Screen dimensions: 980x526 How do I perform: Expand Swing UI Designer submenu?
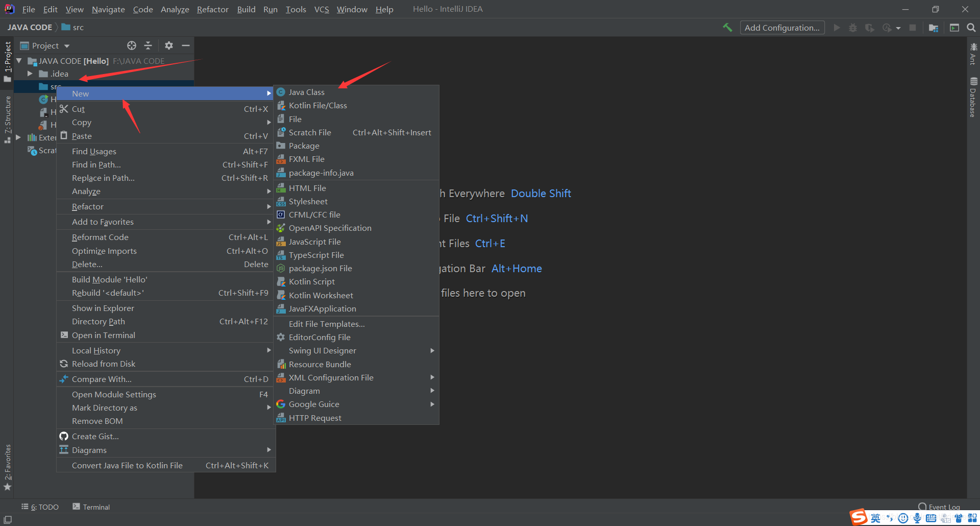pyautogui.click(x=356, y=350)
